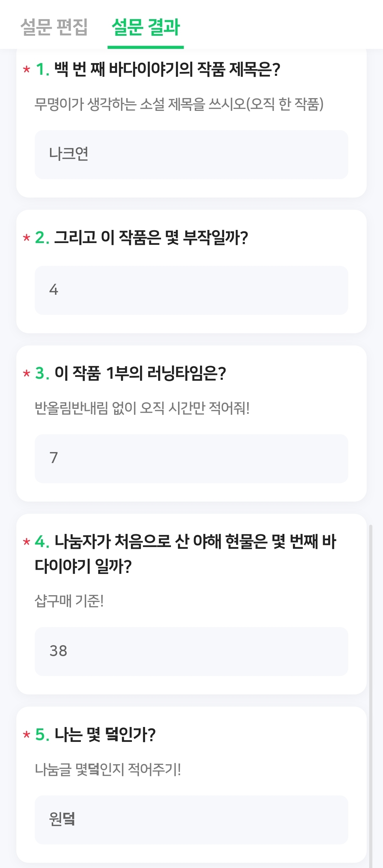
Task: Click the red asterisk beside question 2
Action: coord(27,238)
